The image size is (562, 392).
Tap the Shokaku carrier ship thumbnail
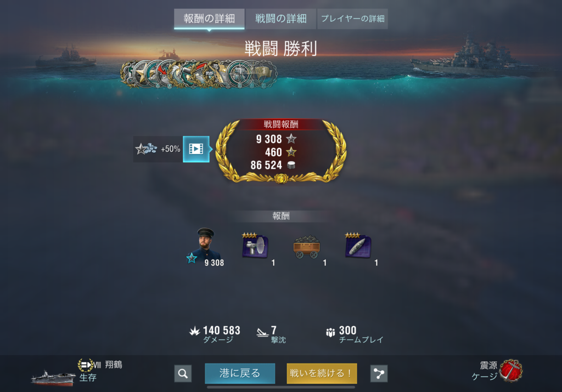[53, 378]
